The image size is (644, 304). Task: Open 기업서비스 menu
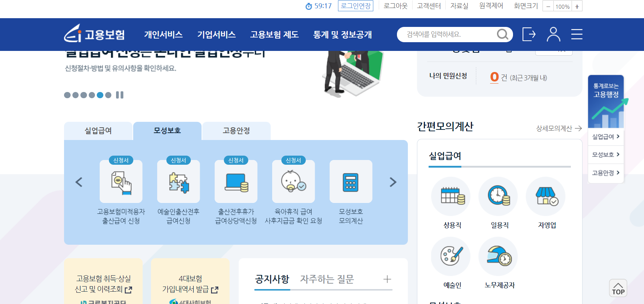(216, 35)
